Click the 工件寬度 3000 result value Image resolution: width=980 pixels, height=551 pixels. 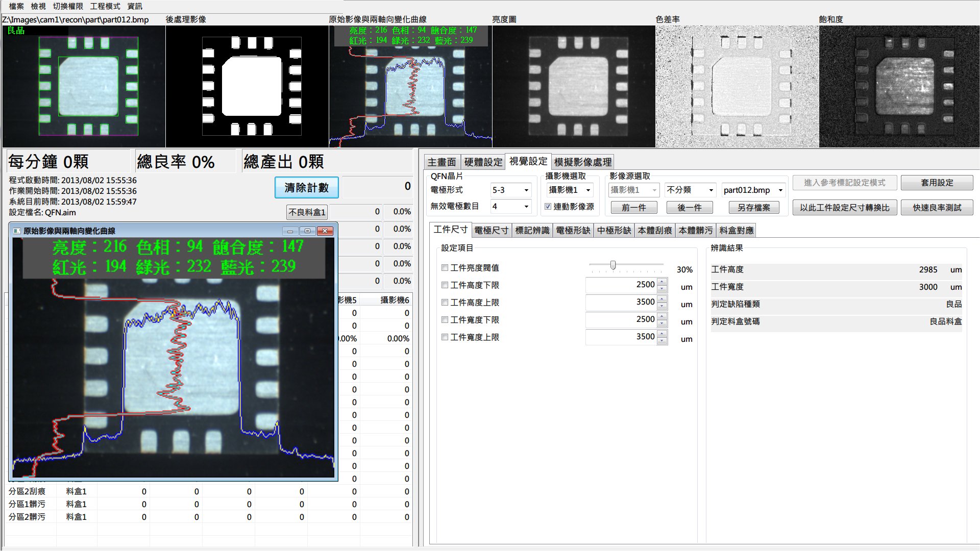click(928, 287)
